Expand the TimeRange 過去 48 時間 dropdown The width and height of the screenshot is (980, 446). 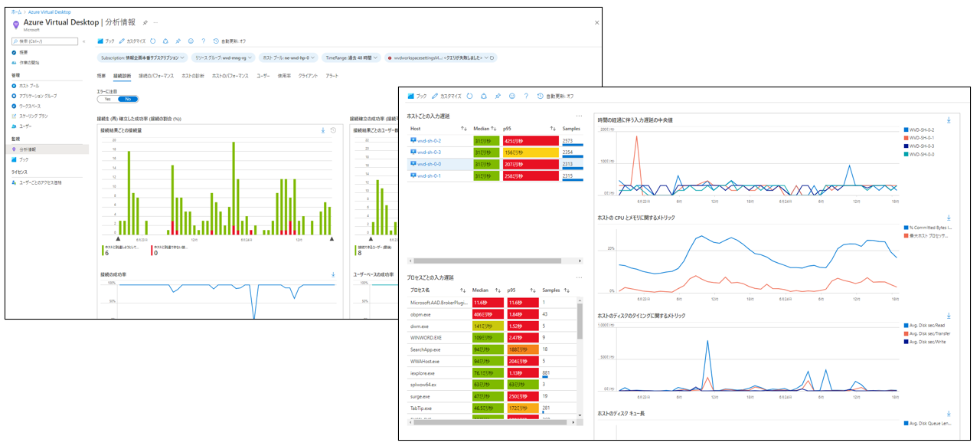[351, 57]
